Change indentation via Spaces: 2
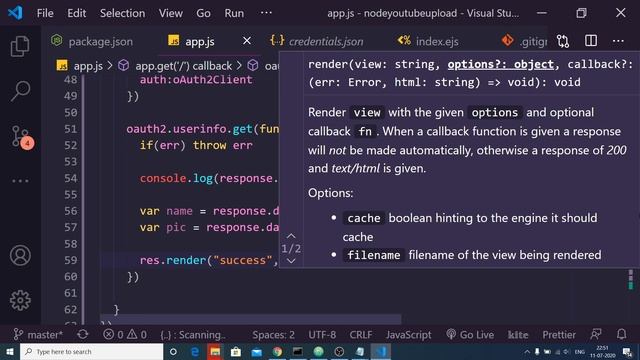This screenshot has height=360, width=640. click(x=273, y=335)
